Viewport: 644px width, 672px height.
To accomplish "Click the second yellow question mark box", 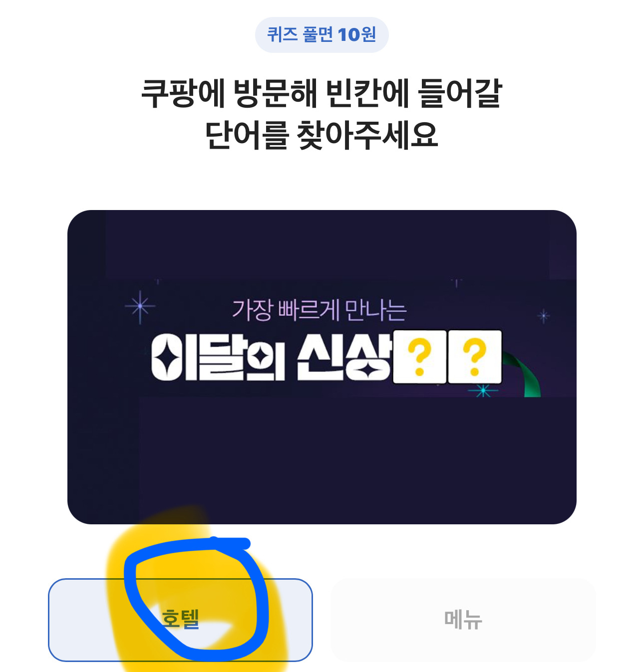I will 475,357.
